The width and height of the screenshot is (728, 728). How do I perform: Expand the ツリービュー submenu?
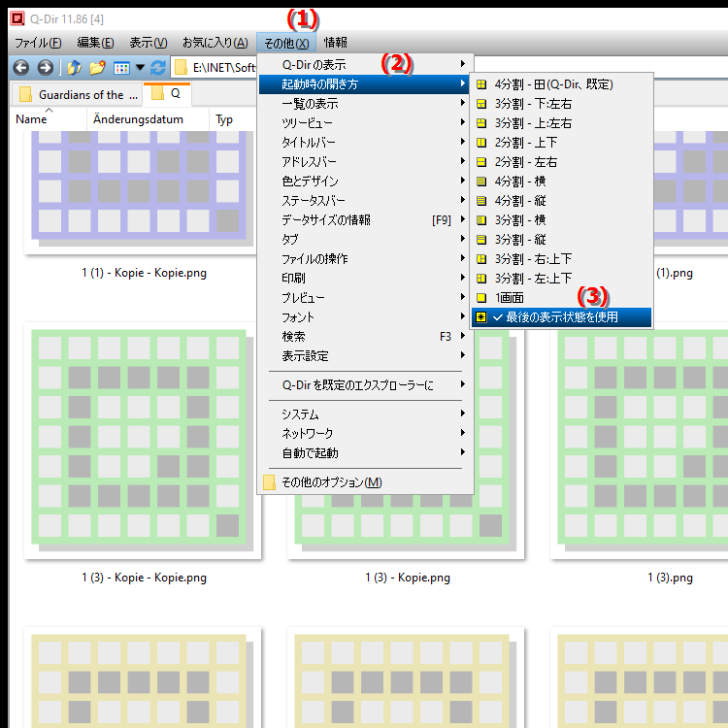366,123
